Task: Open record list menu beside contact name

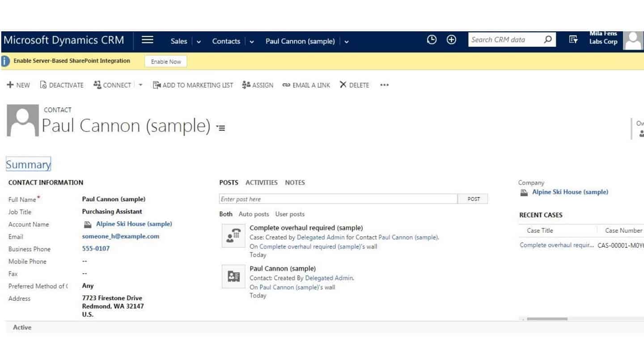Action: coord(220,128)
